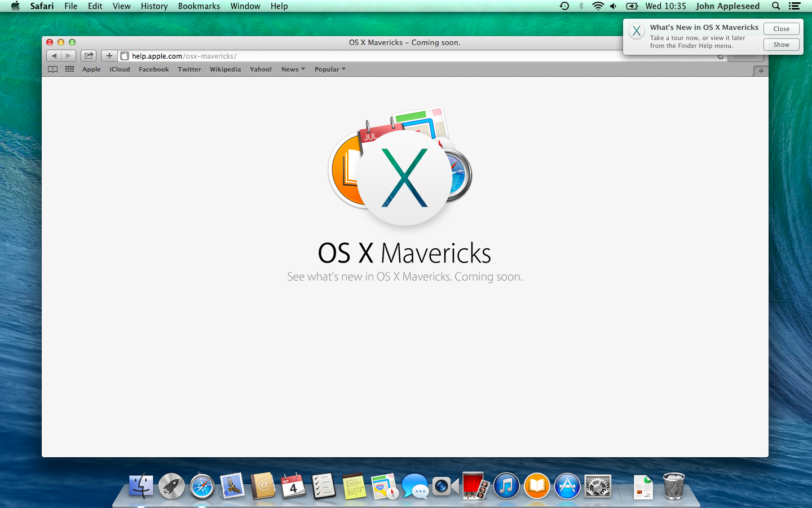Open the Wi-Fi status menu
Viewport: 812px width, 508px height.
[x=598, y=6]
